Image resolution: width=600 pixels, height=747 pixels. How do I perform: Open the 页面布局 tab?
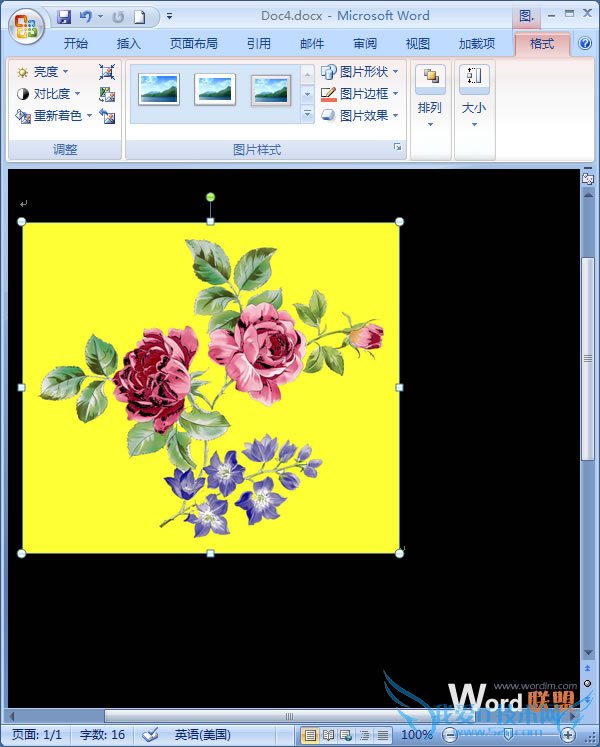click(194, 44)
